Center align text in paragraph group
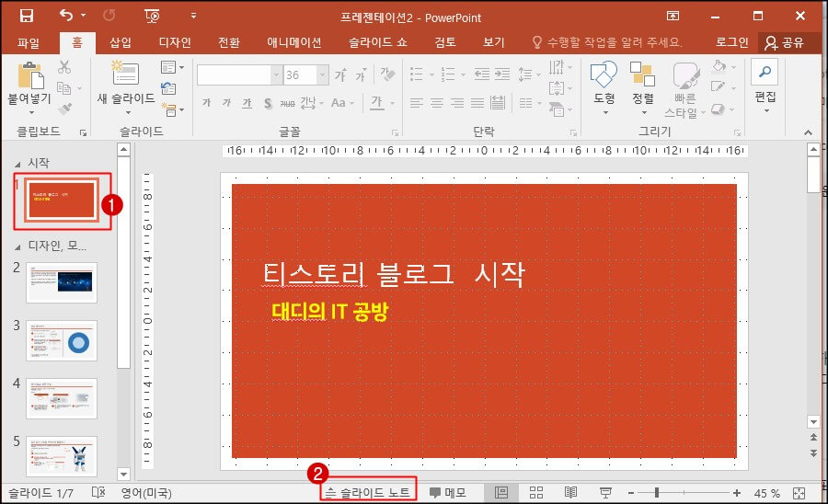This screenshot has height=504, width=828. pyautogui.click(x=437, y=102)
